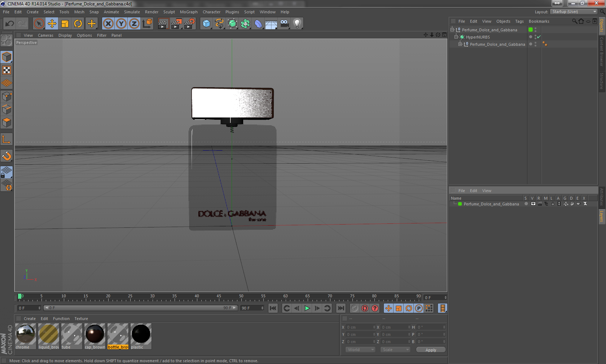Collapse the HyperNURBS tree node
The image size is (606, 364).
456,37
